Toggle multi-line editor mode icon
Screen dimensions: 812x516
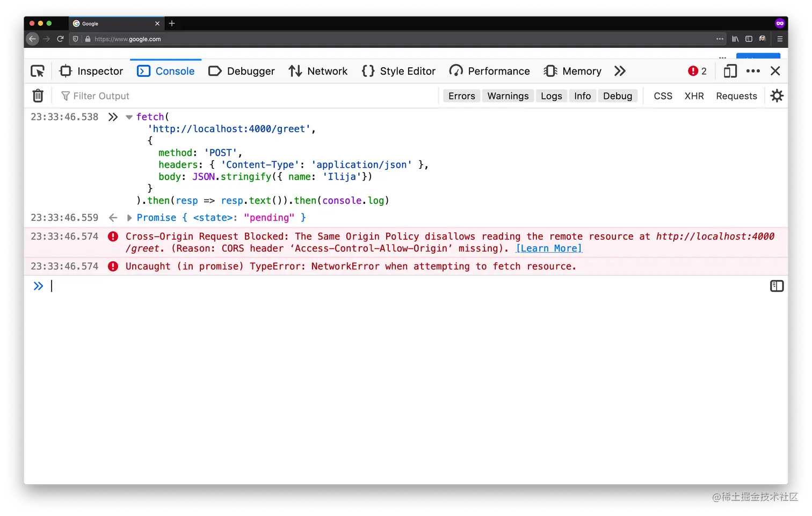click(x=777, y=286)
